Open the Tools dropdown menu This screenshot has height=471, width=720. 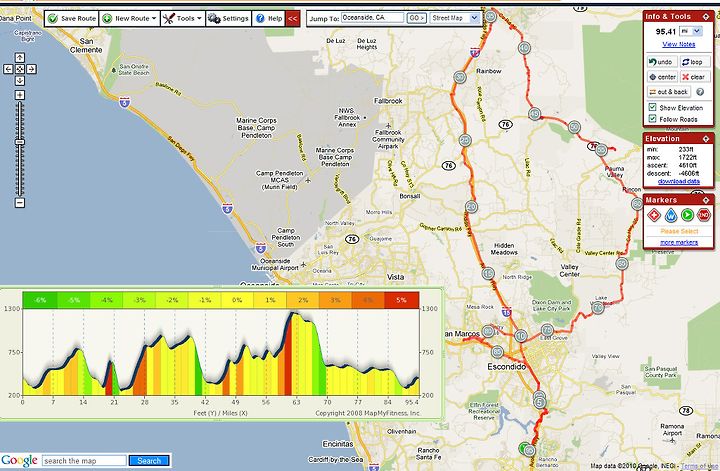point(183,18)
